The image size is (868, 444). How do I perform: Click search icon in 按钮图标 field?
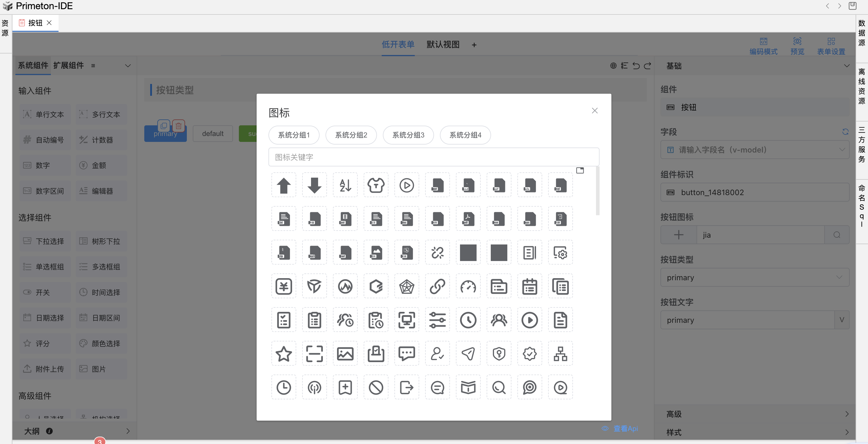836,235
